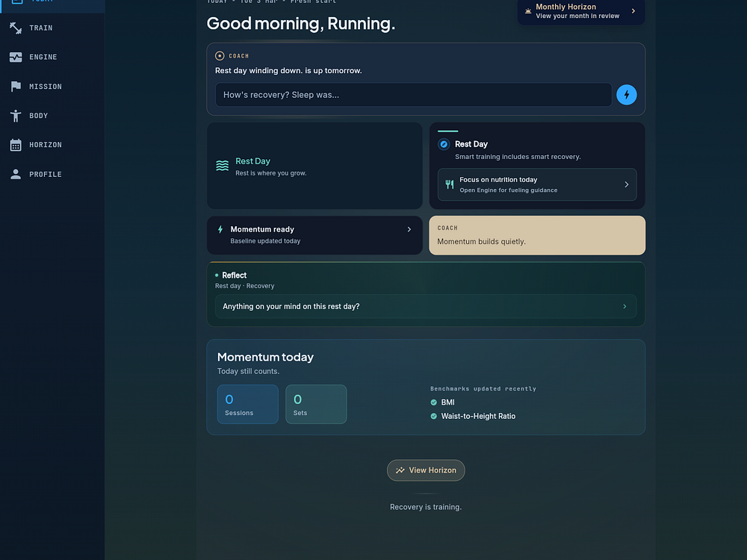747x560 pixels.
Task: Click Recovery is training. footer text
Action: tap(426, 507)
